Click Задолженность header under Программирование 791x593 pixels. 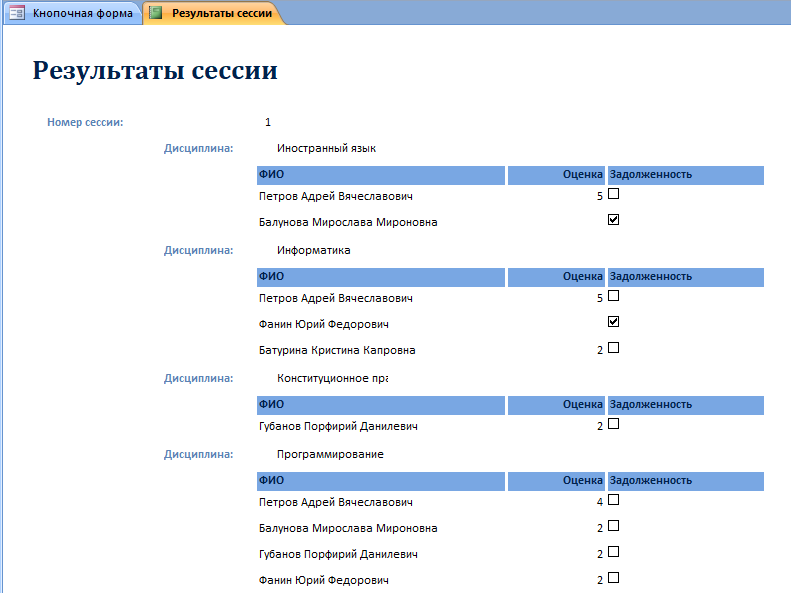pos(686,481)
